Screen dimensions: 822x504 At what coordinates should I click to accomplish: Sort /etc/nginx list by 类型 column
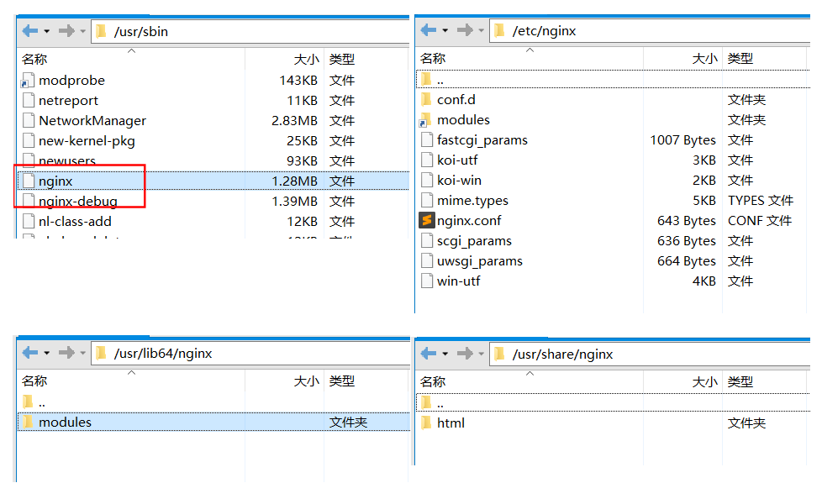pyautogui.click(x=740, y=59)
